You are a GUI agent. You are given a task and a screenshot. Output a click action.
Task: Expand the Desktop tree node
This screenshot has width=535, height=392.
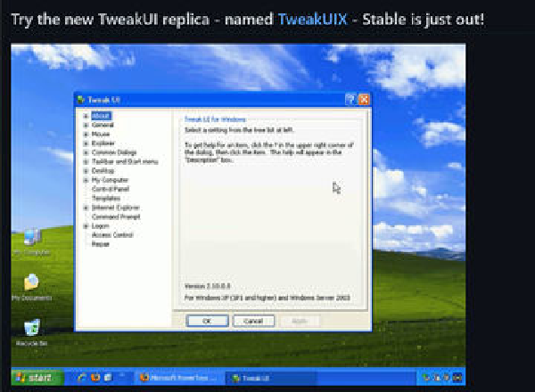pyautogui.click(x=86, y=171)
